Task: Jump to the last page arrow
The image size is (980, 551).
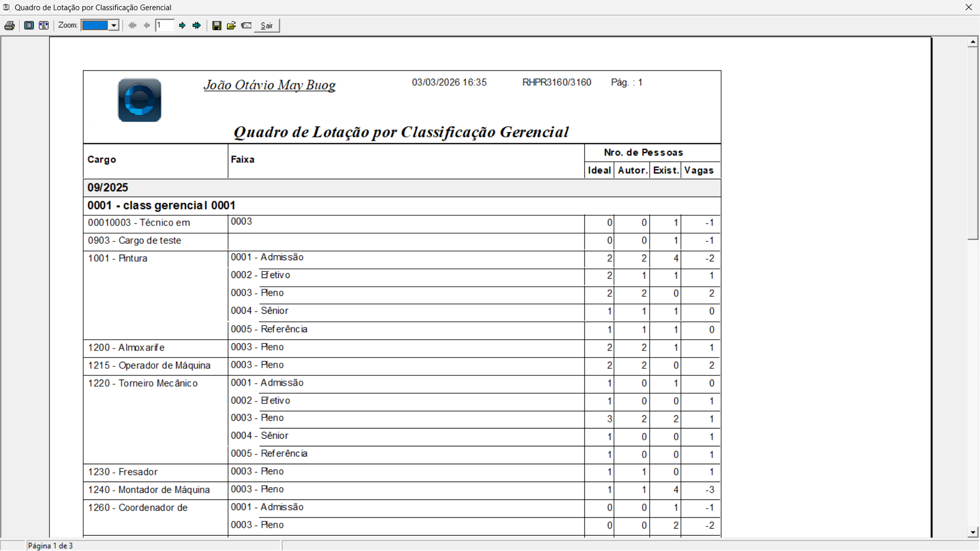Action: tap(197, 26)
